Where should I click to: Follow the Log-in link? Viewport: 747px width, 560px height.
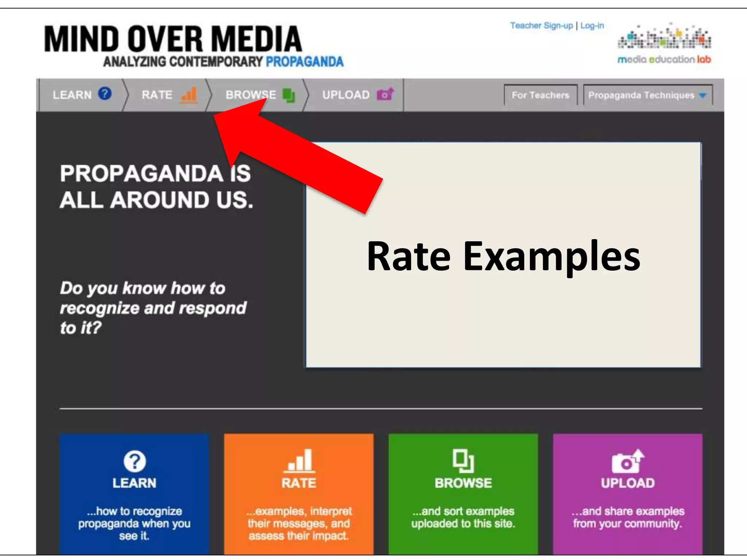point(592,26)
